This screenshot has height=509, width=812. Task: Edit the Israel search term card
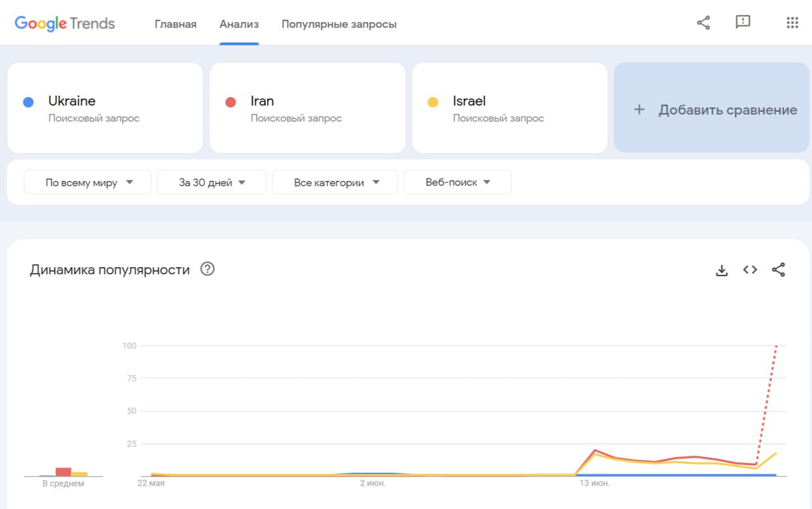coord(510,107)
